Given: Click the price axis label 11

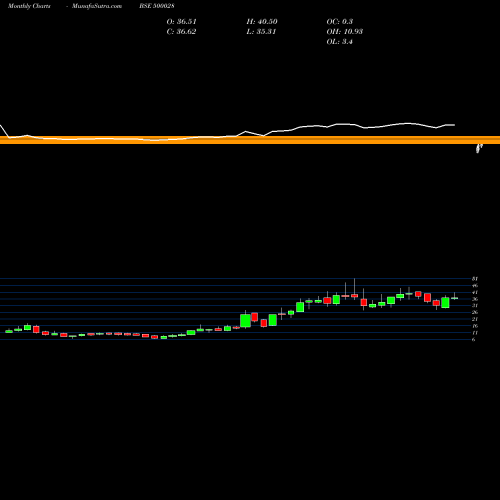Looking at the screenshot, I should 475,333.
